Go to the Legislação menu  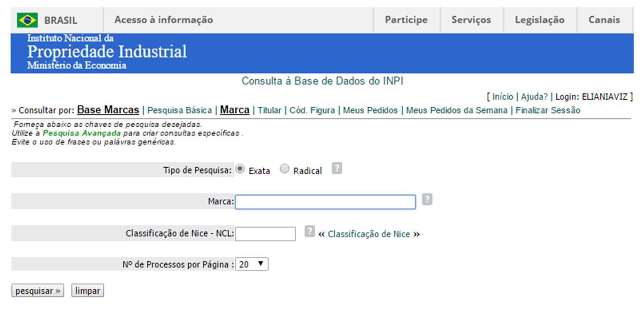[540, 20]
